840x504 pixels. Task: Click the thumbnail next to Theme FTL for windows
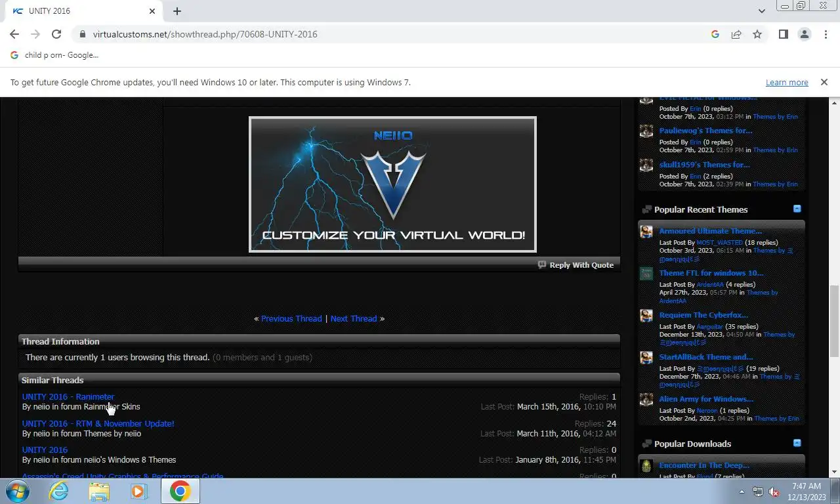[646, 274]
